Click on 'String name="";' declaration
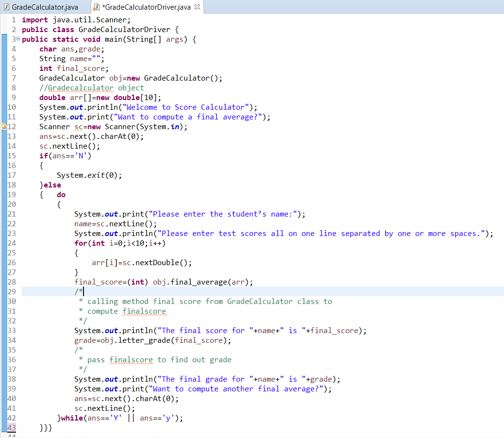Viewport: 504px width, 438px height. (72, 59)
